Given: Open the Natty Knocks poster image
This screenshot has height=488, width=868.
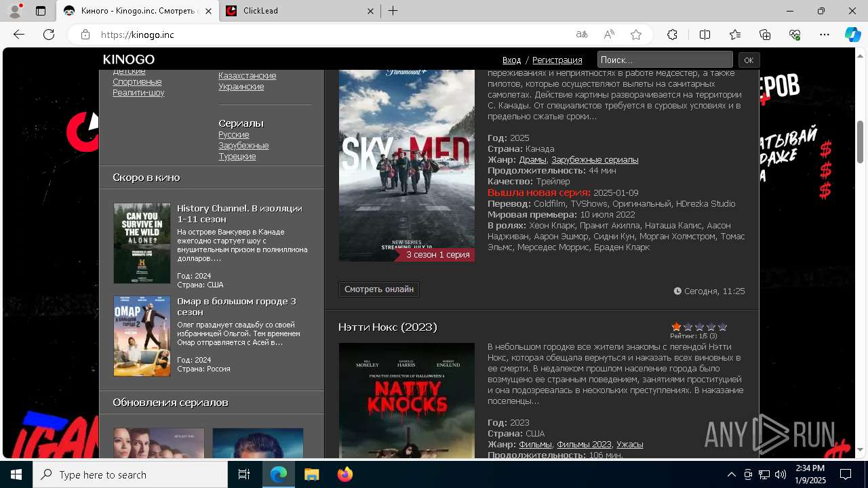Looking at the screenshot, I should [407, 401].
